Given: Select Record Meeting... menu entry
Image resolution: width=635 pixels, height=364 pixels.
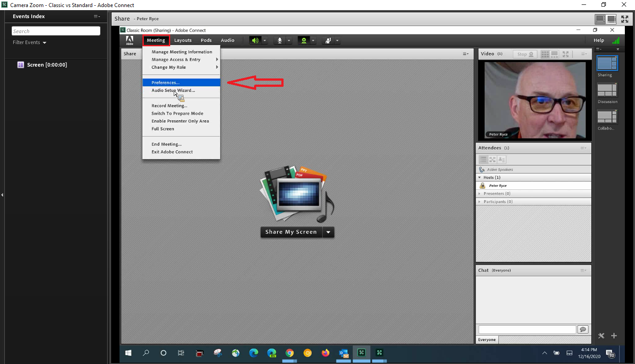Looking at the screenshot, I should point(181,106).
